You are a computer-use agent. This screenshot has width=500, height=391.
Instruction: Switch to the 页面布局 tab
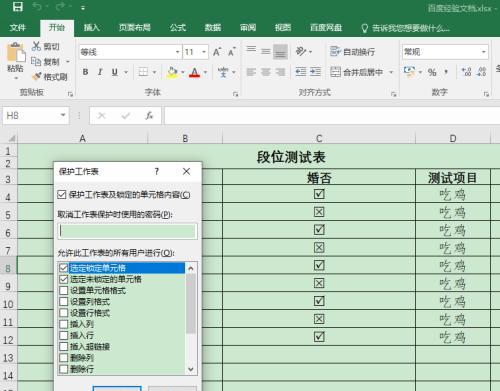tap(135, 27)
